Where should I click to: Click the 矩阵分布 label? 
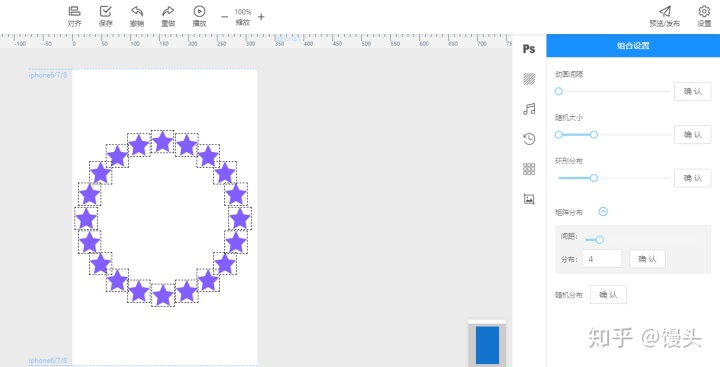569,212
